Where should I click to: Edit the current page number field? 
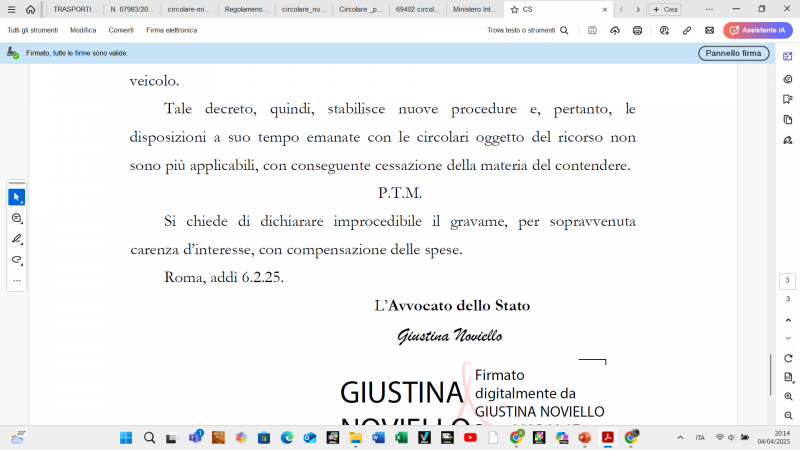pyautogui.click(x=787, y=281)
